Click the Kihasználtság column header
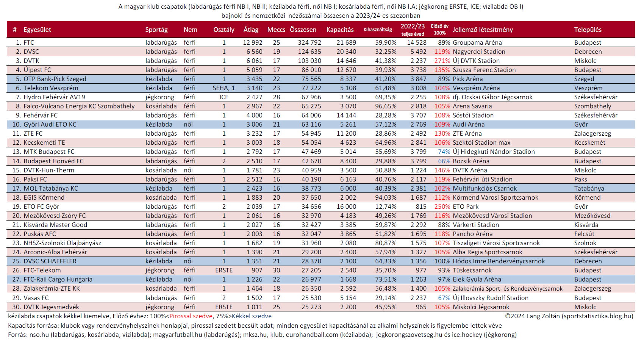 [378, 30]
